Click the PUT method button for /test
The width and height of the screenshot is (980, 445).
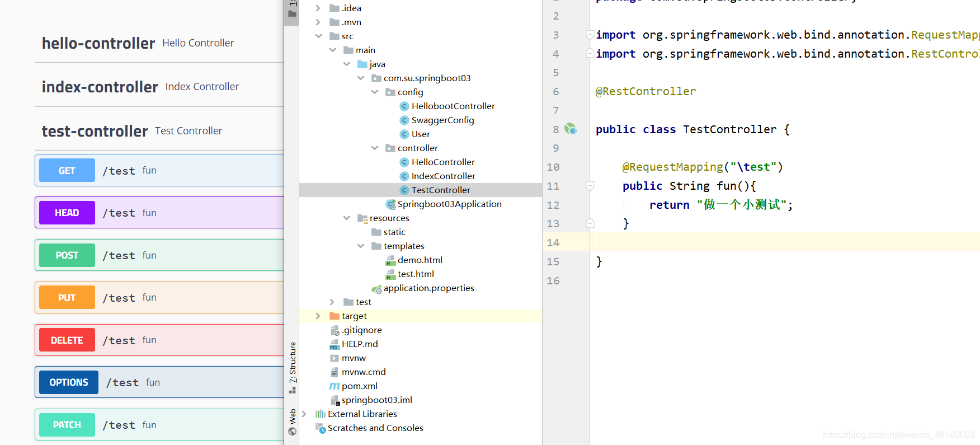click(x=67, y=298)
